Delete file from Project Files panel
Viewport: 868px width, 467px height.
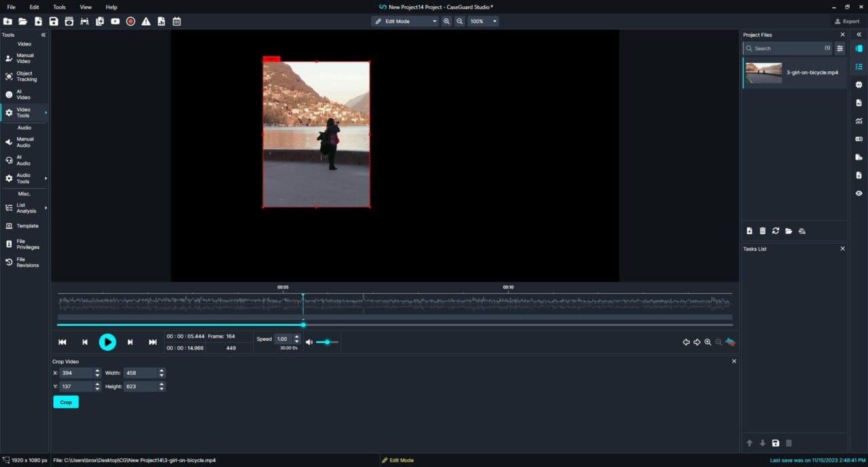[x=762, y=231]
